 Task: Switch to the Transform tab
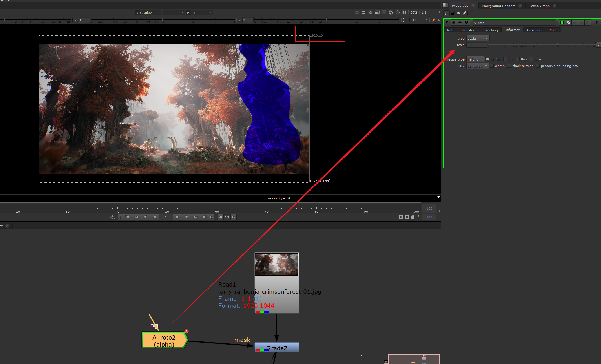[x=469, y=30]
